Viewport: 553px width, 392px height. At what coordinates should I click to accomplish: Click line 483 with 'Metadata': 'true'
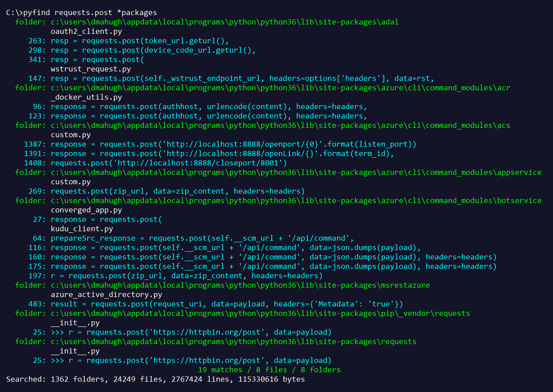tap(216, 304)
